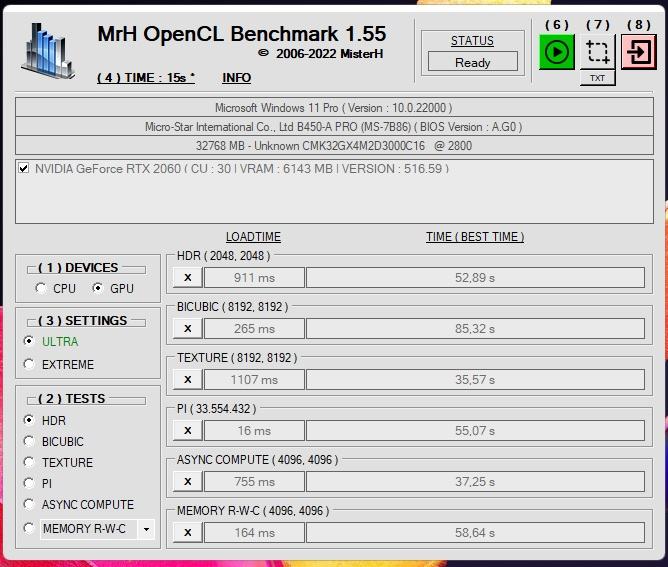Clear the TEXTURE result with its X button
The width and height of the screenshot is (668, 567).
[188, 380]
